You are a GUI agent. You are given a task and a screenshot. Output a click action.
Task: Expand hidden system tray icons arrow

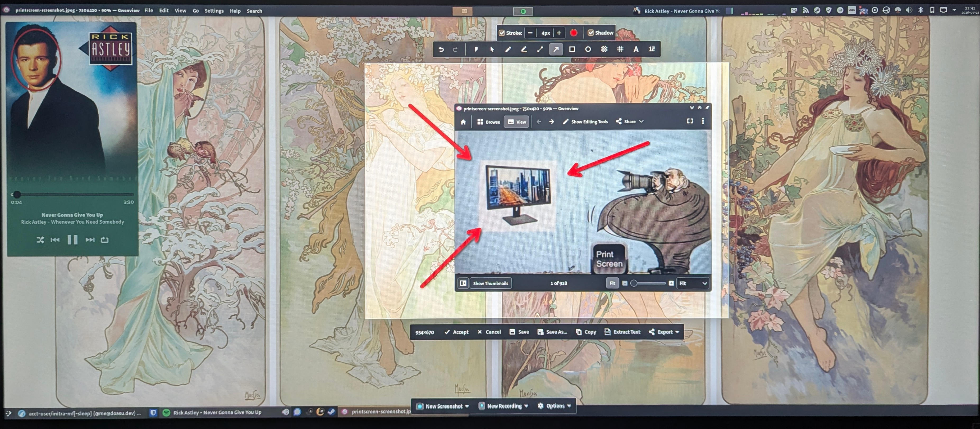click(954, 10)
